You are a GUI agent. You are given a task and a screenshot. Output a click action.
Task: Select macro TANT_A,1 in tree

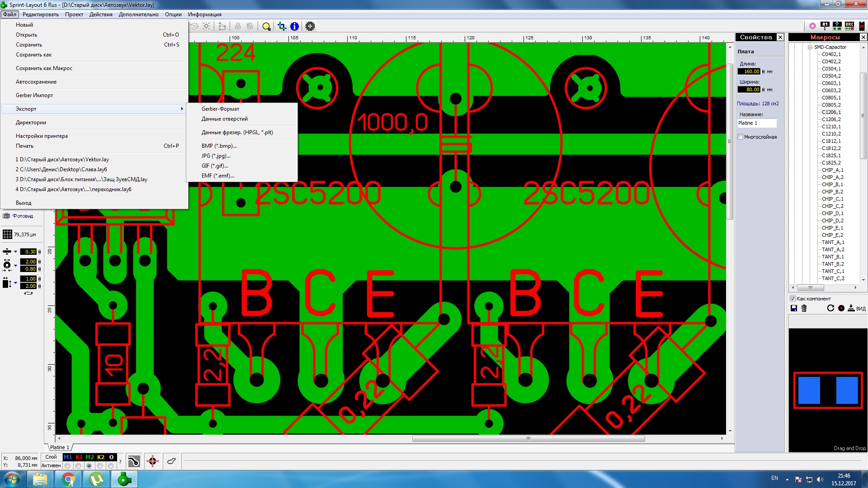[x=833, y=242]
